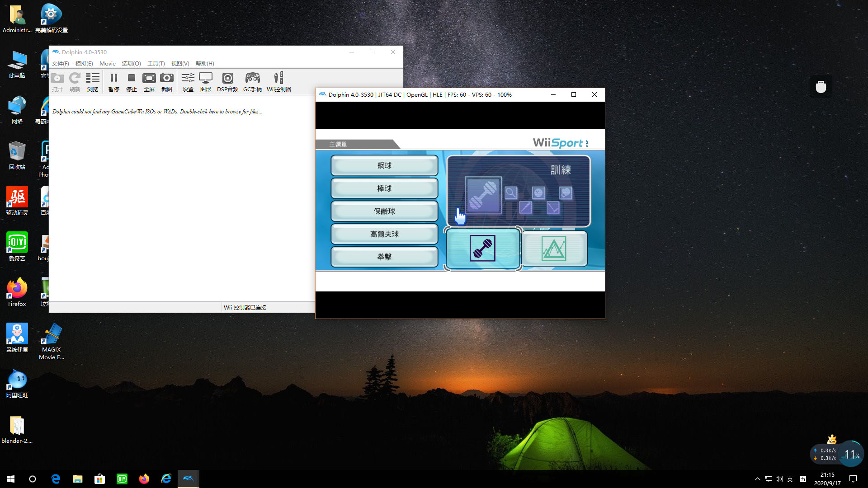Click the large dumbbell preview in 訓練 panel

[483, 195]
